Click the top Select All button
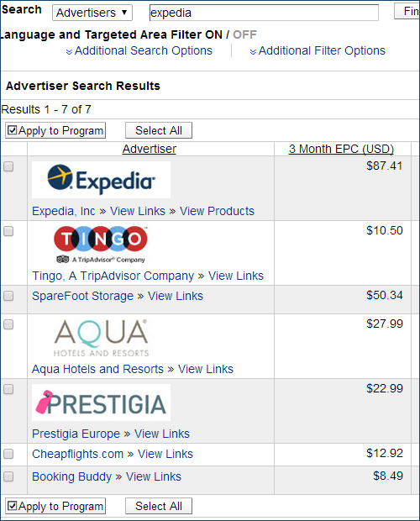The height and width of the screenshot is (521, 420). [159, 130]
